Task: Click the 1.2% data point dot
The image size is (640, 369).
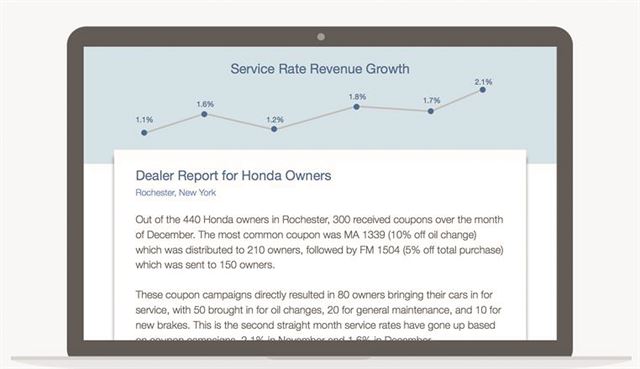Action: pos(274,129)
